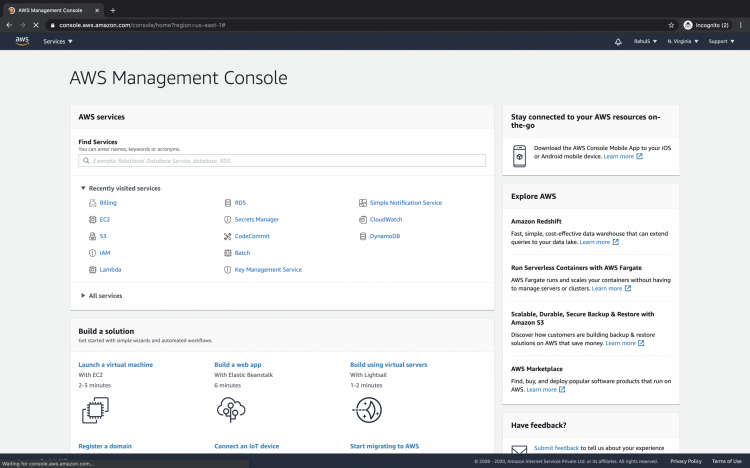This screenshot has width=750, height=468.
Task: Click the DynamoDB service icon
Action: [363, 236]
